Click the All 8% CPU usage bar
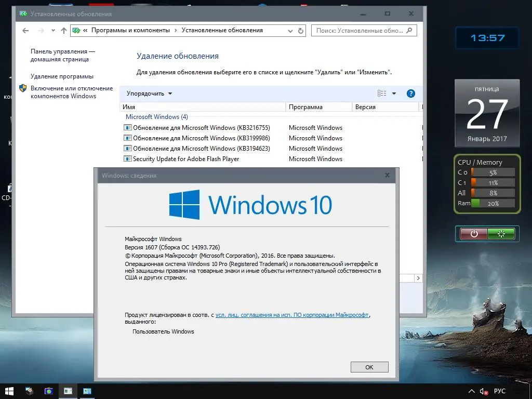The image size is (532, 399). [x=493, y=193]
